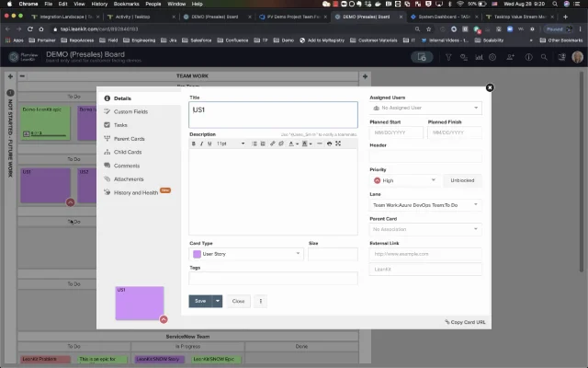The image size is (588, 368).
Task: Open the Lane dropdown
Action: click(425, 205)
